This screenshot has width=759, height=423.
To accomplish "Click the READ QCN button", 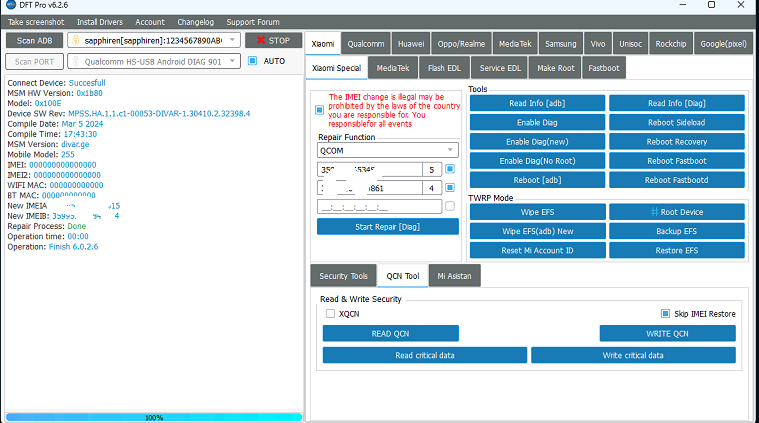I will click(x=391, y=333).
